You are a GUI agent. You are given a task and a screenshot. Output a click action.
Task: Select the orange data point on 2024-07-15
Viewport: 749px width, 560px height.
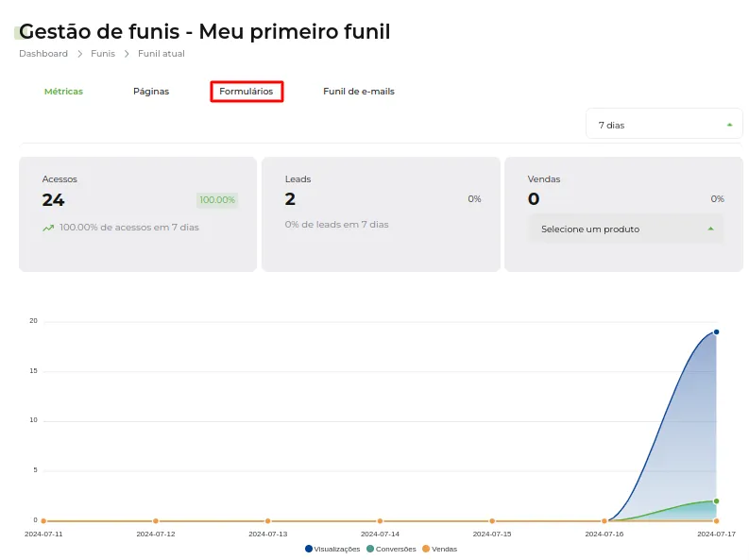(x=492, y=521)
